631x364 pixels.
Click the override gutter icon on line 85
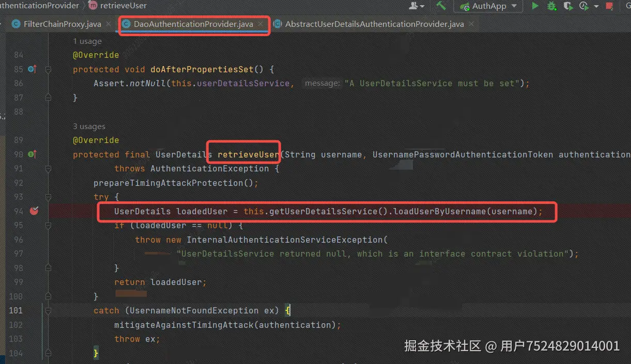click(32, 69)
